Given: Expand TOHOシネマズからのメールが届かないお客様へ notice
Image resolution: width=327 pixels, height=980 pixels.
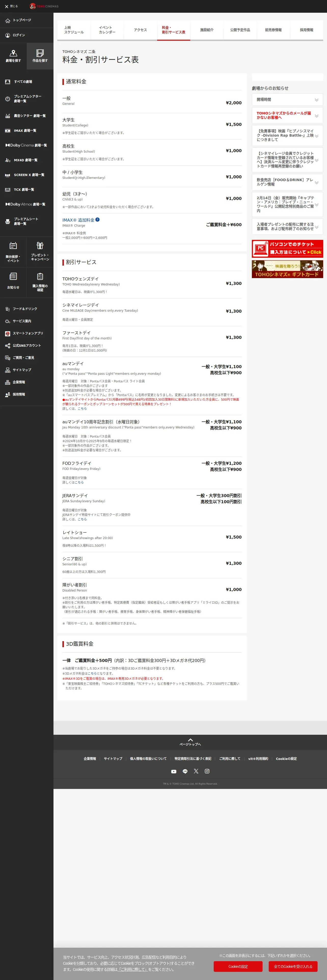Looking at the screenshot, I should 288,115.
